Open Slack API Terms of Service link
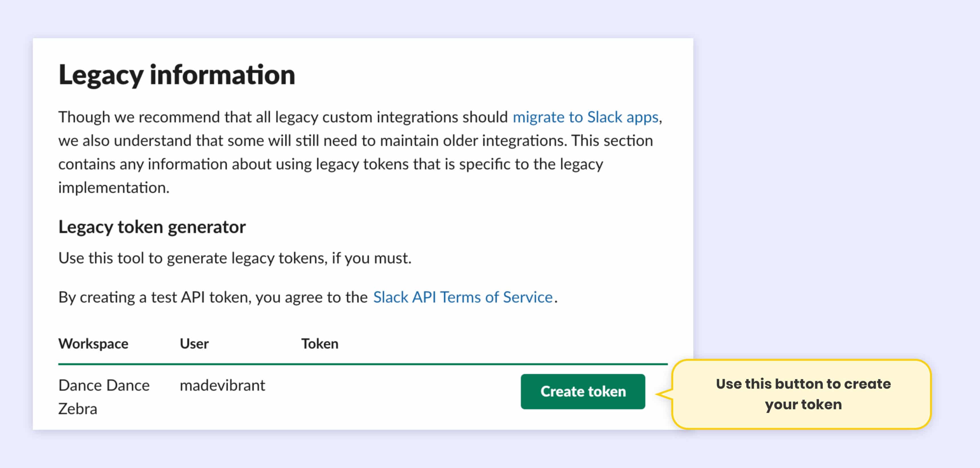This screenshot has height=468, width=980. [x=462, y=297]
